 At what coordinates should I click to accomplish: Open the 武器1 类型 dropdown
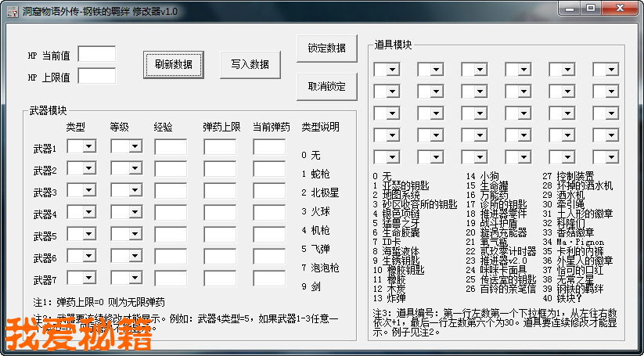point(89,146)
